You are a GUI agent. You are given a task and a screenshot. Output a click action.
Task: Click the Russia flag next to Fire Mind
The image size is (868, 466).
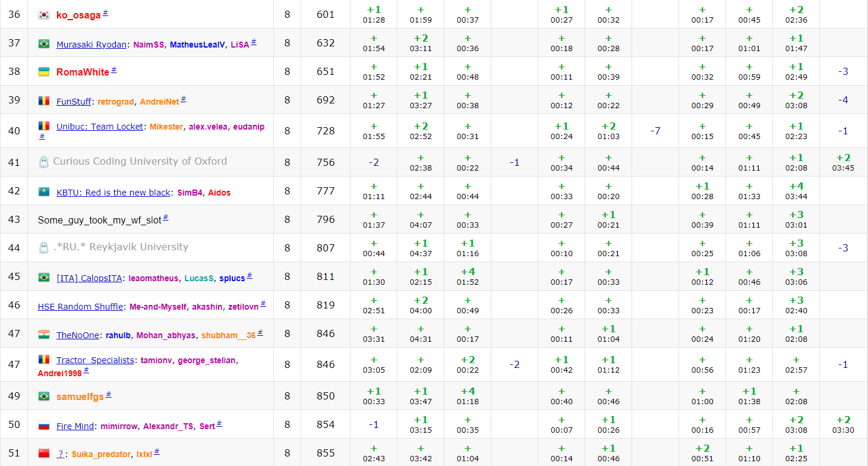(x=43, y=426)
